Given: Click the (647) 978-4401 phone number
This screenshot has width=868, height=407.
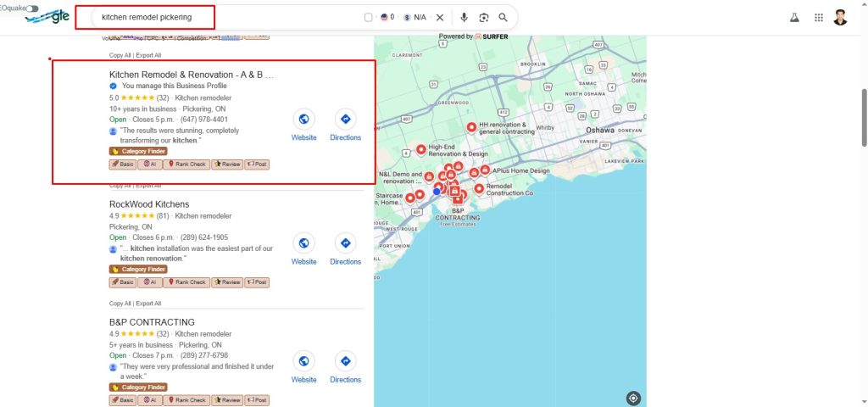Looking at the screenshot, I should (204, 120).
